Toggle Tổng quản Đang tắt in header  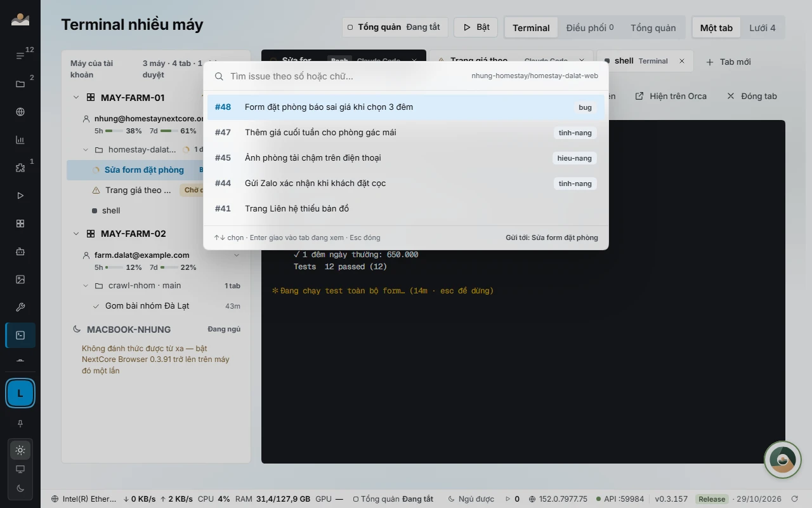(x=395, y=27)
